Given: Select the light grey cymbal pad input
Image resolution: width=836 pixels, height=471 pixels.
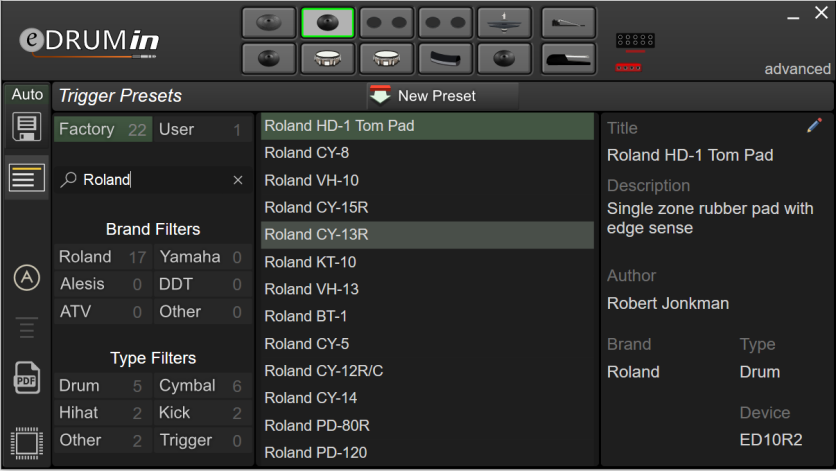Looking at the screenshot, I should click(269, 23).
